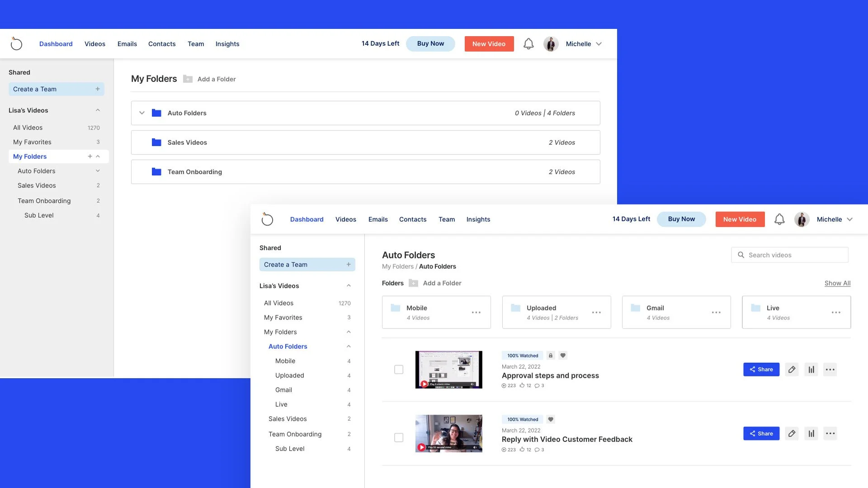Go to Emails in the lower navigation bar
The image size is (868, 488).
pos(378,220)
